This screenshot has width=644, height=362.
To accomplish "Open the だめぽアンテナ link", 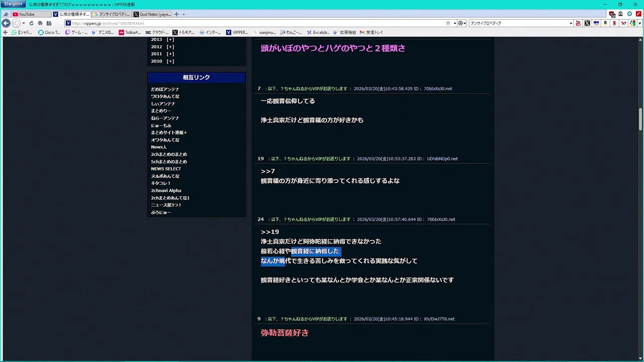I will pyautogui.click(x=165, y=89).
